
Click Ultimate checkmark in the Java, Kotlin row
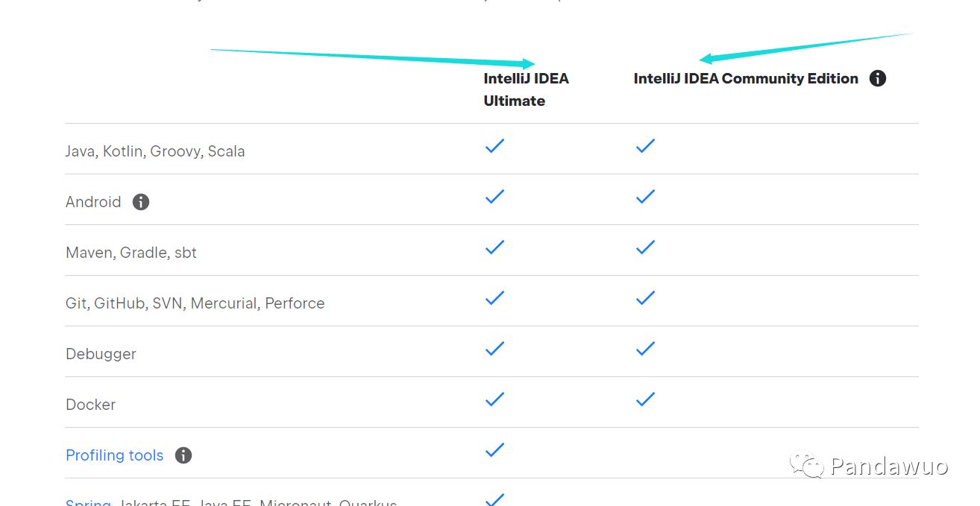pyautogui.click(x=494, y=146)
